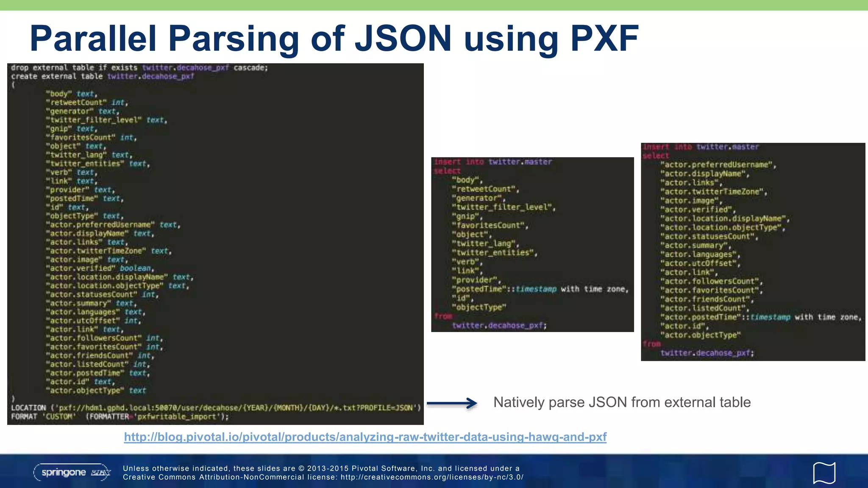Click "actor.postedTime"::timestamp with time zone line
Viewport: 868px width, 488px height.
(x=761, y=317)
